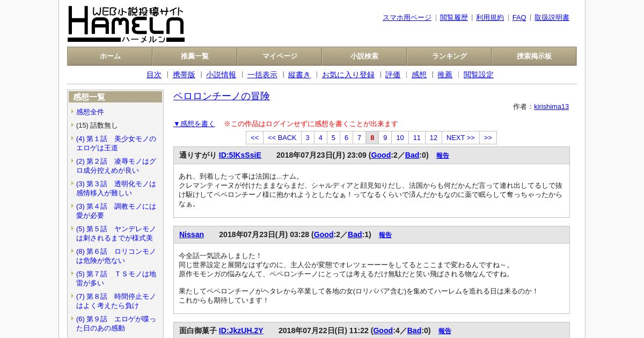Click the << BACK pagination button
This screenshot has width=644, height=338.
pyautogui.click(x=282, y=138)
